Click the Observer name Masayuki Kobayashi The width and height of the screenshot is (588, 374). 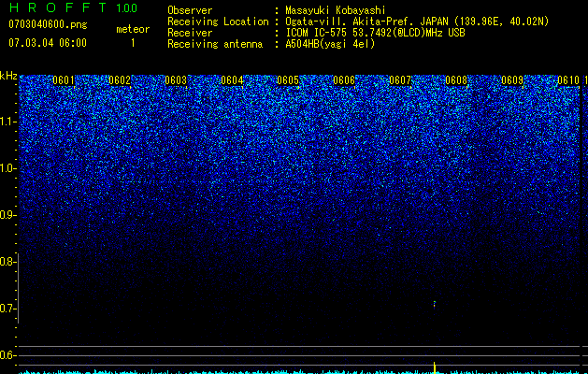(336, 10)
